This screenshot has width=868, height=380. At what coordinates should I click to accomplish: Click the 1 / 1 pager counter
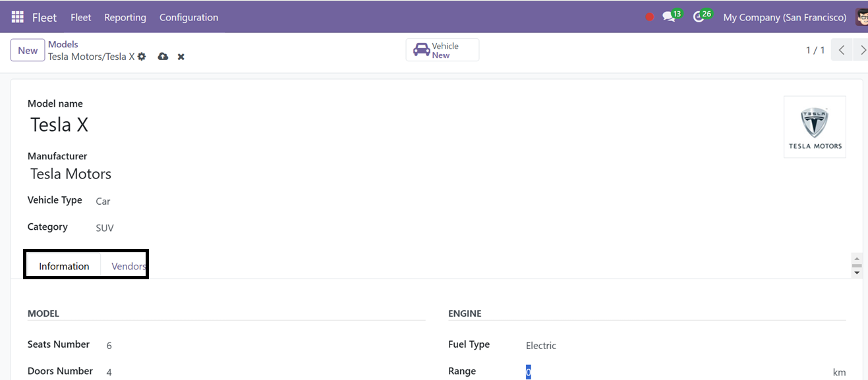click(815, 50)
